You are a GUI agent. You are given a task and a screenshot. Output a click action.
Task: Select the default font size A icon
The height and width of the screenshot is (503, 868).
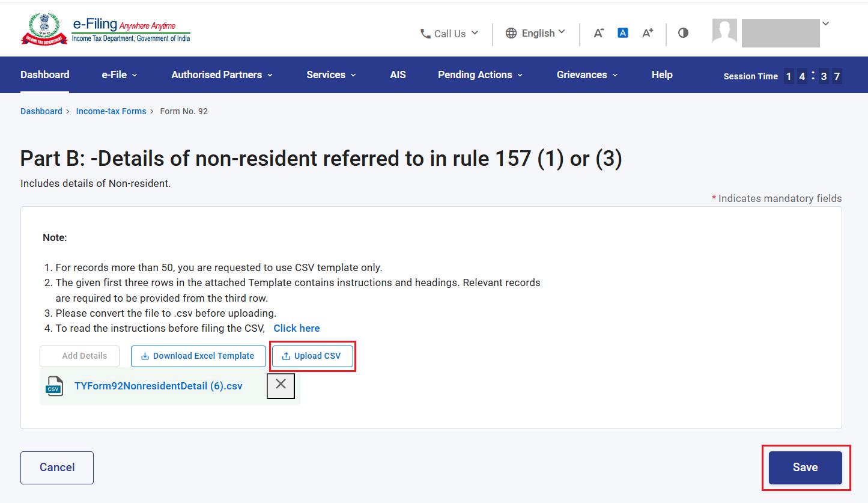pos(623,33)
